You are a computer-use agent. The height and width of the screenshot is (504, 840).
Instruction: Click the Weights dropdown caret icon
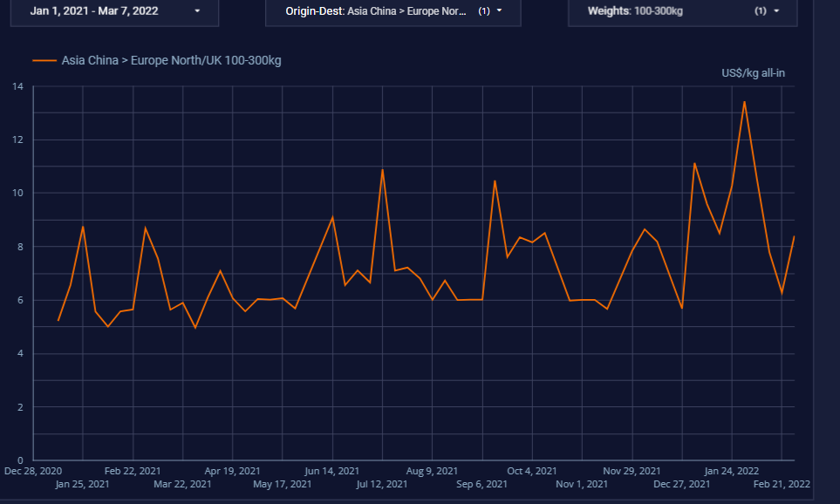(775, 11)
